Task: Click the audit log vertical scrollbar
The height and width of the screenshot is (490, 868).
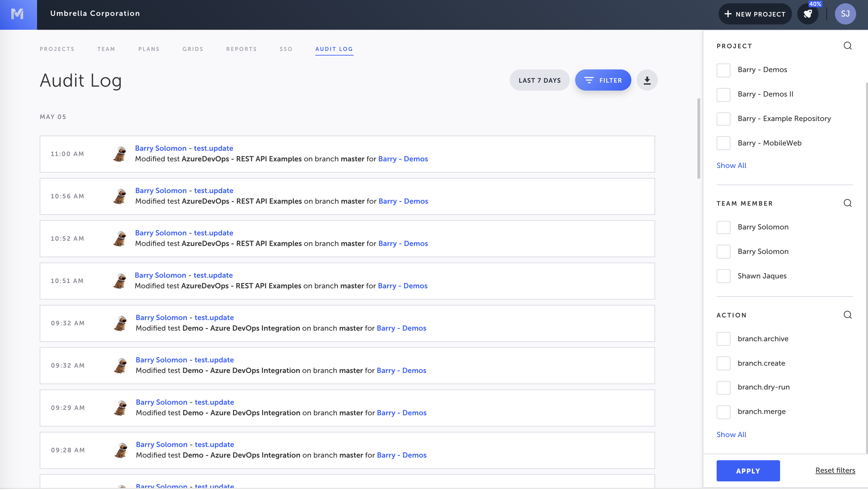Action: coord(698,138)
